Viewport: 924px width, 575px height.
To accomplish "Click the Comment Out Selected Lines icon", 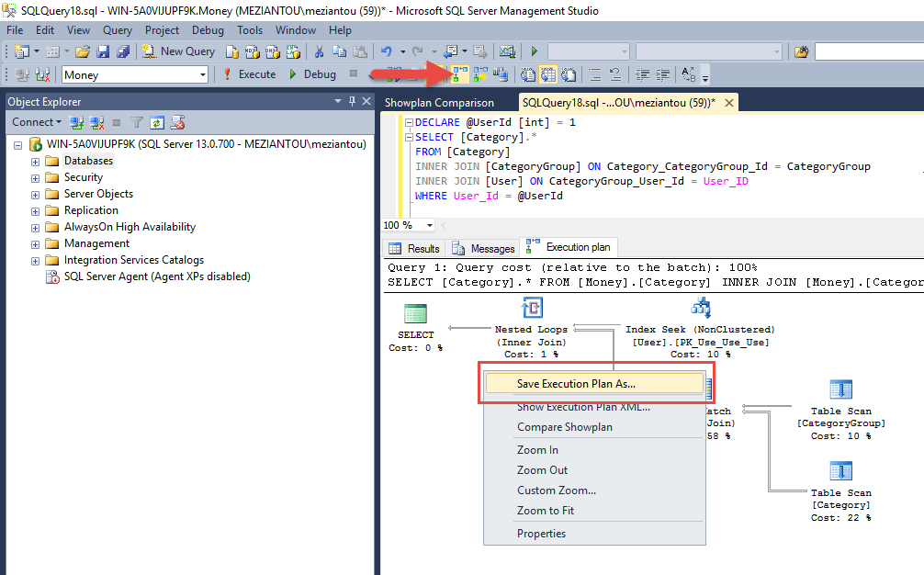I will [594, 73].
